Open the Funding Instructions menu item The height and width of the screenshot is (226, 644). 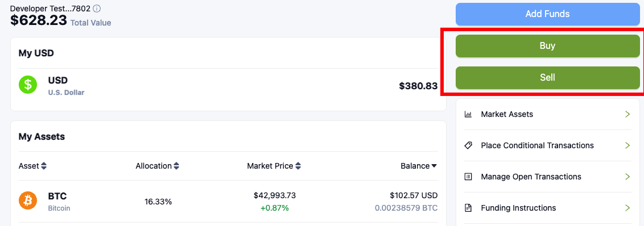[547, 208]
